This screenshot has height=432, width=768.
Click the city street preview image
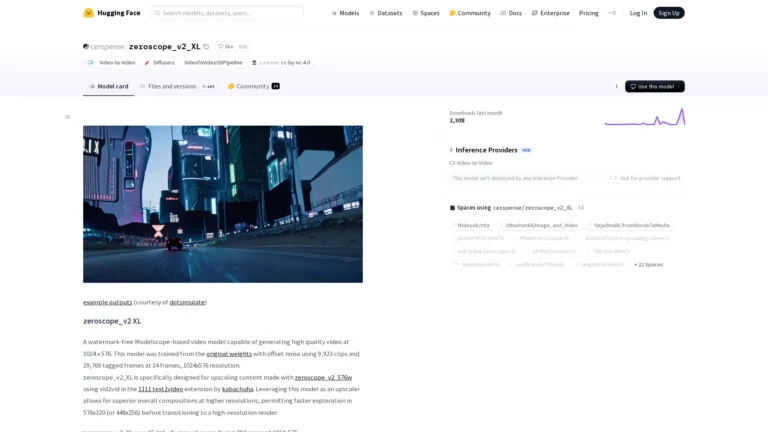tap(223, 204)
